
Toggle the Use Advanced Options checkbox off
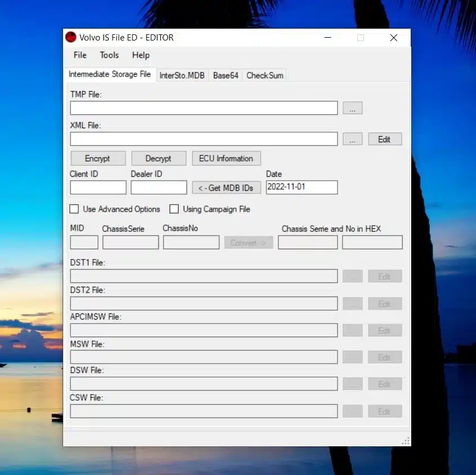(74, 209)
